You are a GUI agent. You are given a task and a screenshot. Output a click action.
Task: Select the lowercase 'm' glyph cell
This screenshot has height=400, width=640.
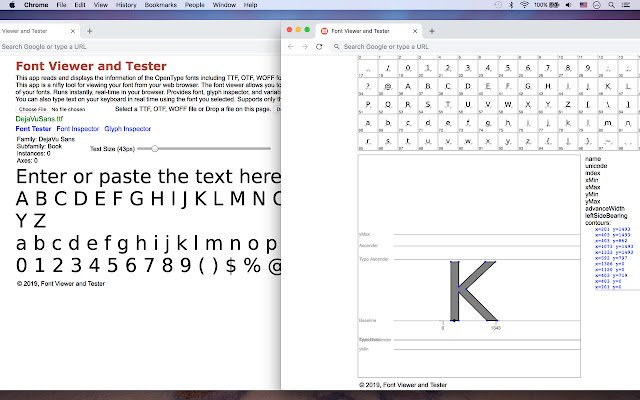point(608,123)
